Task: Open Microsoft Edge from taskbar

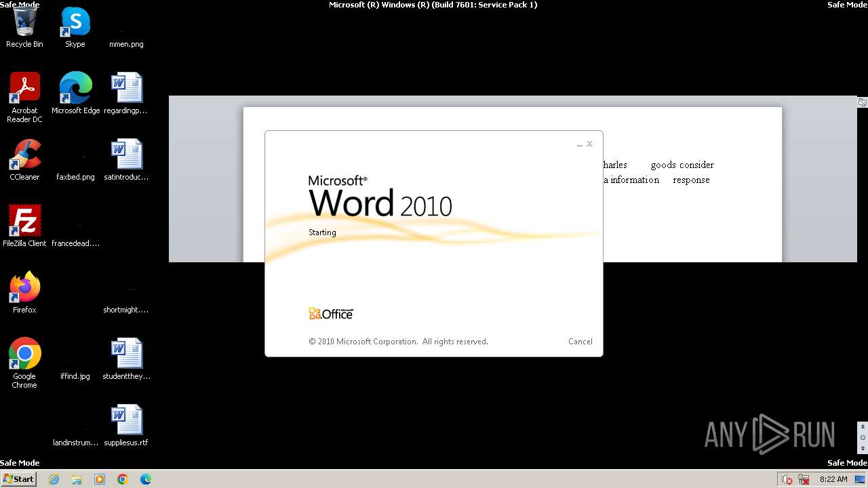Action: (146, 479)
